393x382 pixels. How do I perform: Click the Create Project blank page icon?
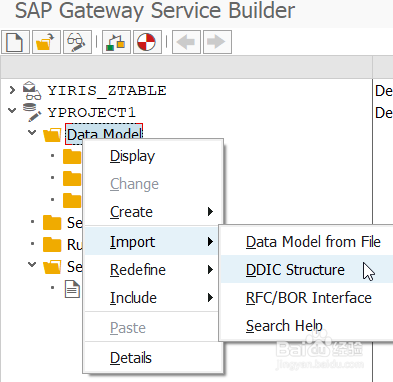[15, 42]
